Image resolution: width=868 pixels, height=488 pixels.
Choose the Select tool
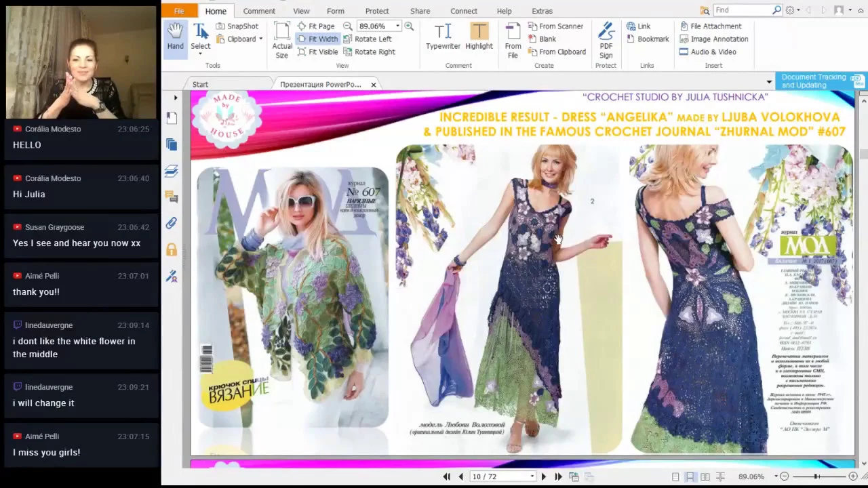(x=200, y=37)
